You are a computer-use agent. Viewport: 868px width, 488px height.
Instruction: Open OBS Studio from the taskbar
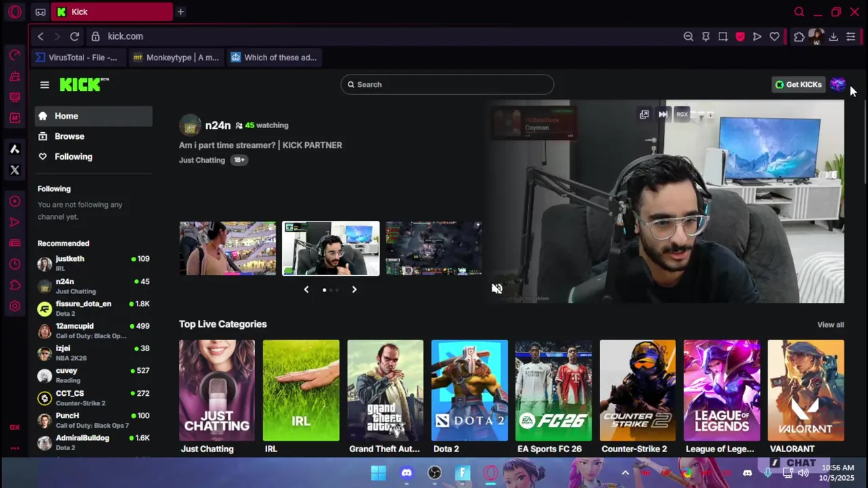tap(435, 473)
